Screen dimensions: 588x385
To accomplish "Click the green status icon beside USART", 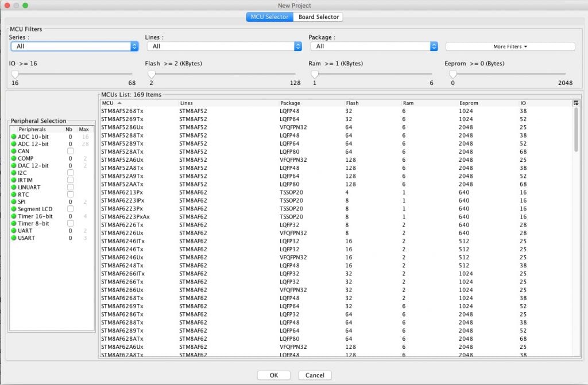I will [x=14, y=238].
